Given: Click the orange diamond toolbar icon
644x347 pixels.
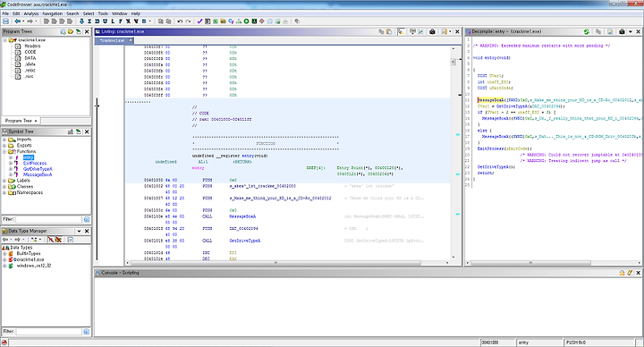Looking at the screenshot, I should [x=261, y=21].
